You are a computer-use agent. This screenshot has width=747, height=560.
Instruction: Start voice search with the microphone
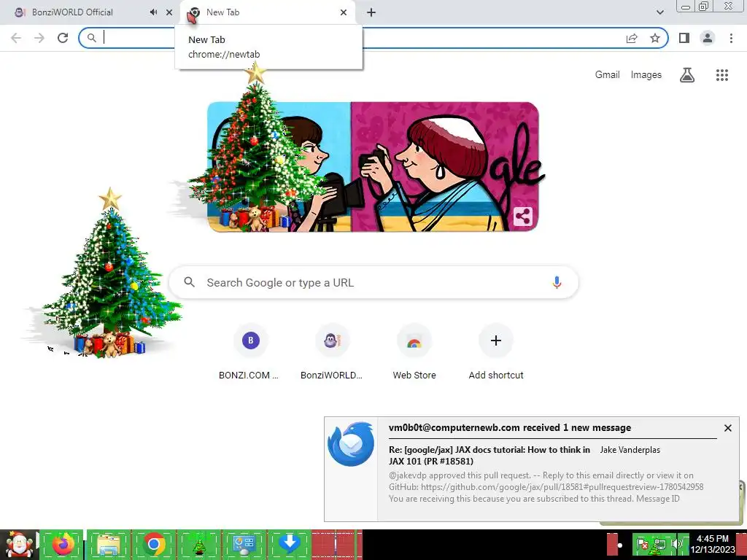point(557,282)
